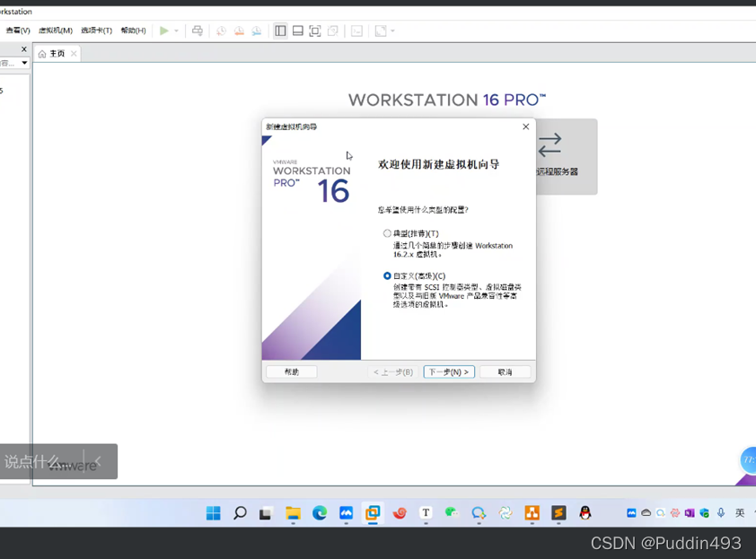
Task: Click the enter full screen mode icon
Action: coord(315,31)
